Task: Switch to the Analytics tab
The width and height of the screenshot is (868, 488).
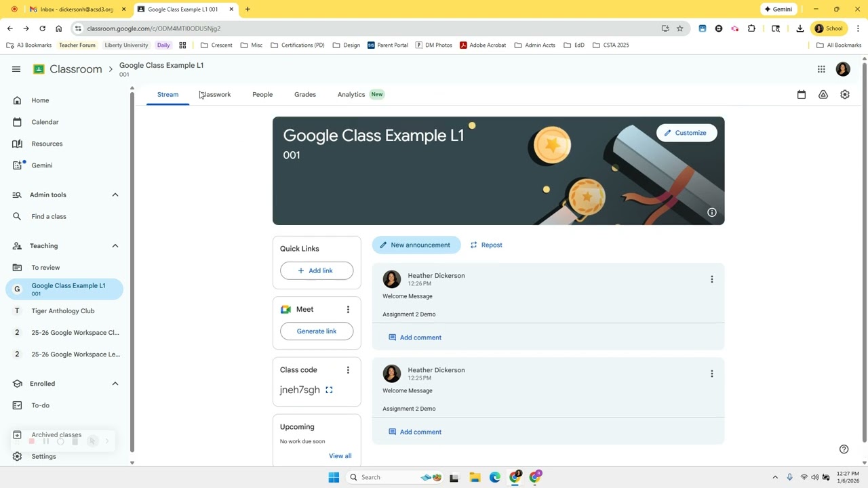Action: pyautogui.click(x=351, y=95)
